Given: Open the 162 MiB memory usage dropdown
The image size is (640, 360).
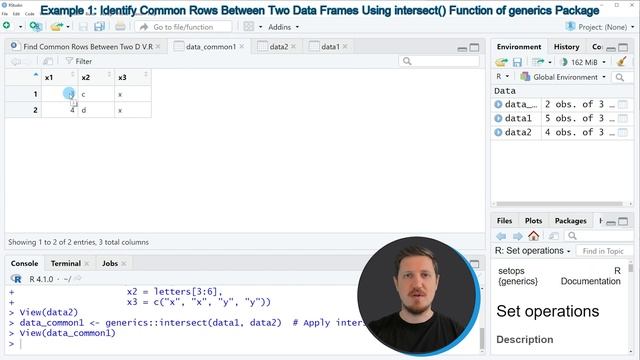Looking at the screenshot, I should [583, 62].
